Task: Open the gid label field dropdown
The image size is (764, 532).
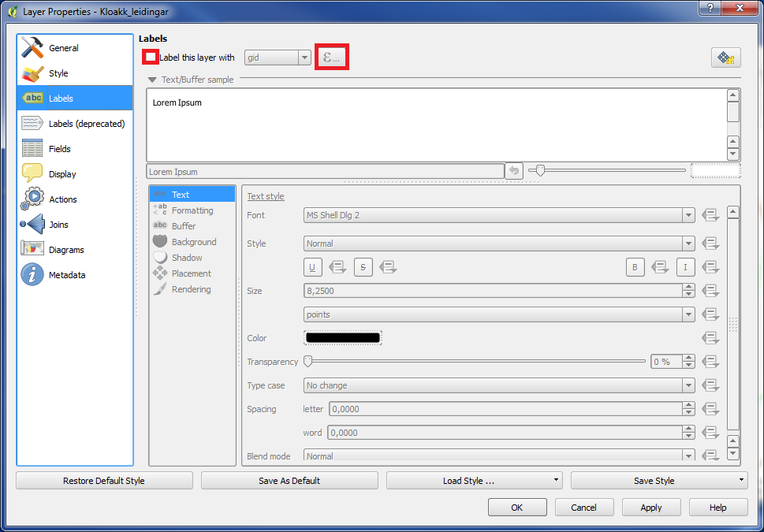Action: click(x=278, y=58)
